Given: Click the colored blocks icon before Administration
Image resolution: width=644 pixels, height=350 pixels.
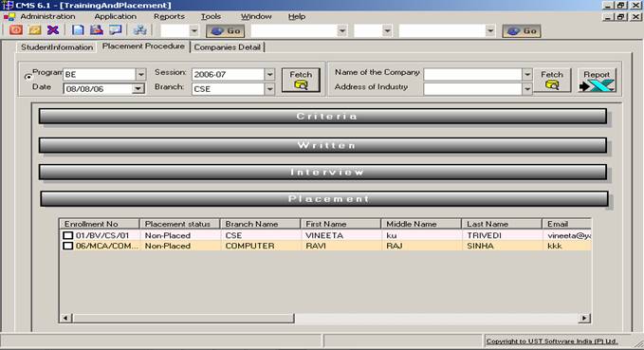Looking at the screenshot, I should click(9, 16).
